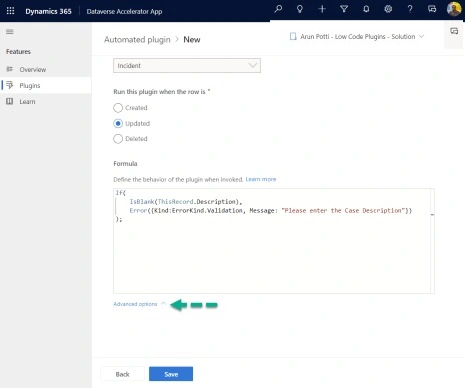Click the Save button
This screenshot has height=388, width=465.
point(171,374)
